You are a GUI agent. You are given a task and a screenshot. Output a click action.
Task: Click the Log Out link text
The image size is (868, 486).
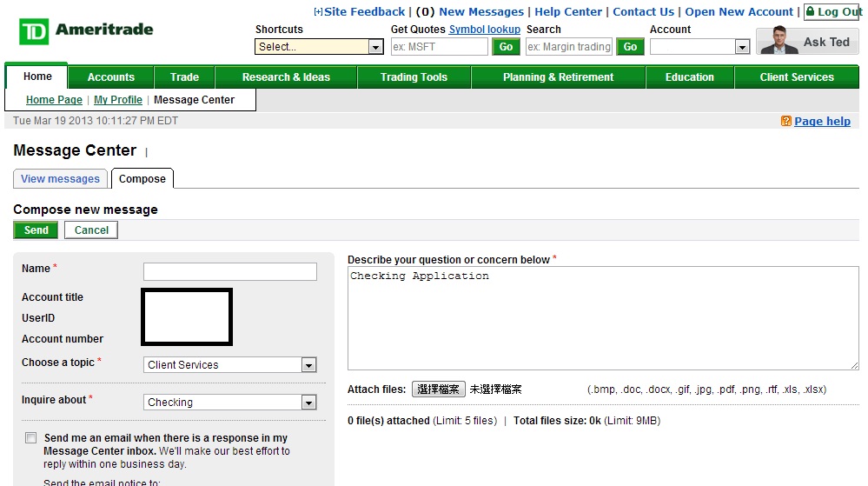(839, 11)
